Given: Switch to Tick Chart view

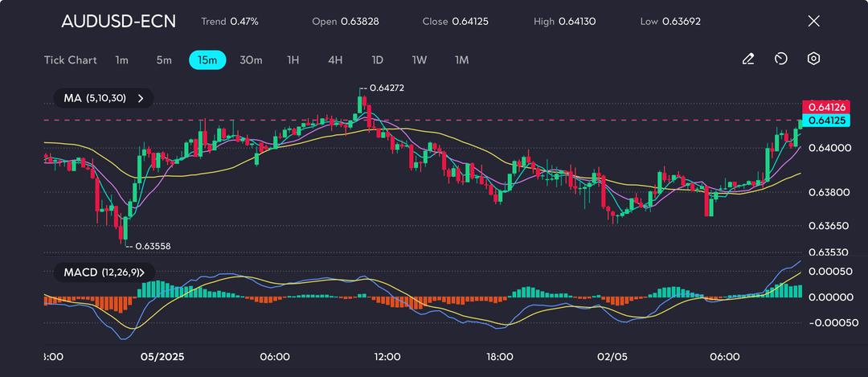Looking at the screenshot, I should [70, 59].
